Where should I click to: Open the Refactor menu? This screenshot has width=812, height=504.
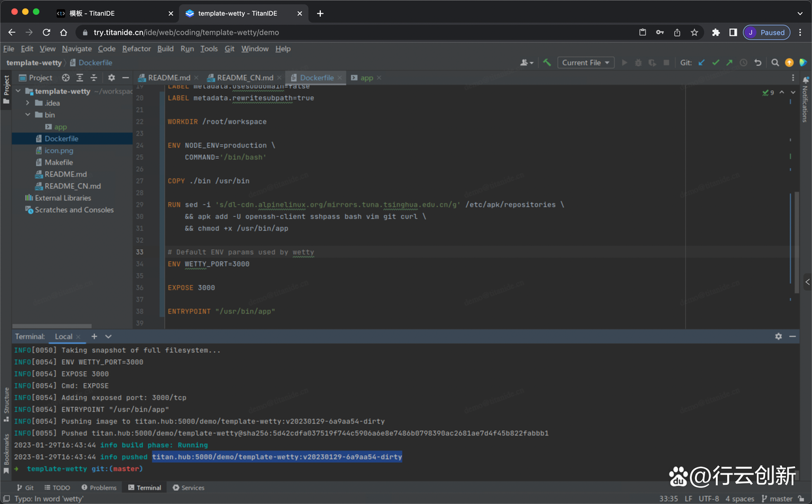136,49
